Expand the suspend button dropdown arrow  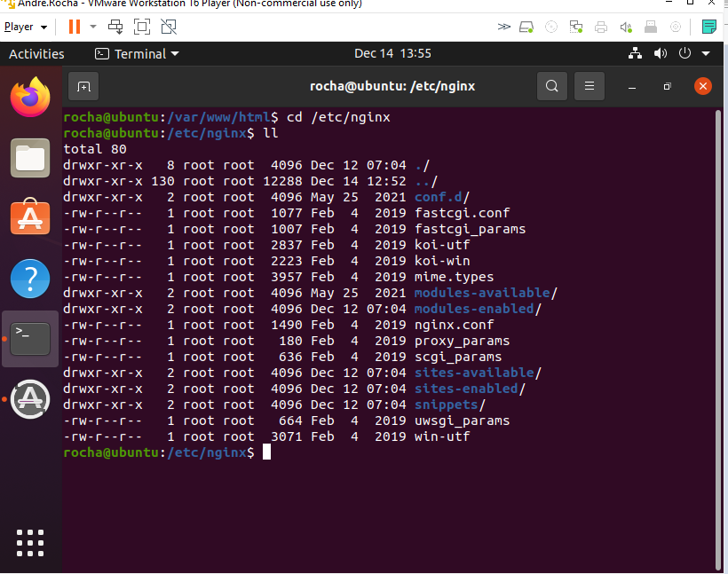point(92,26)
